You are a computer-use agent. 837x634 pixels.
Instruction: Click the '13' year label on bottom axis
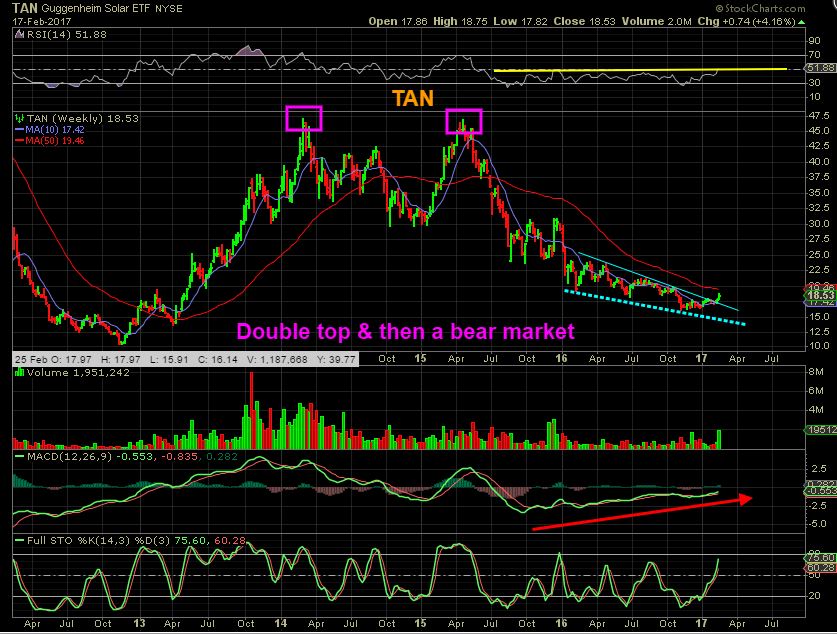[139, 623]
